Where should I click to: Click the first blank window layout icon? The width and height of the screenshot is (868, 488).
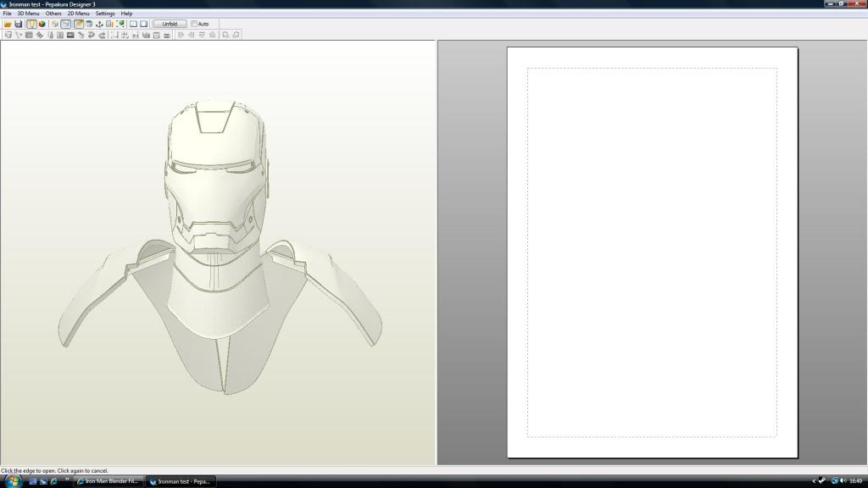click(133, 24)
